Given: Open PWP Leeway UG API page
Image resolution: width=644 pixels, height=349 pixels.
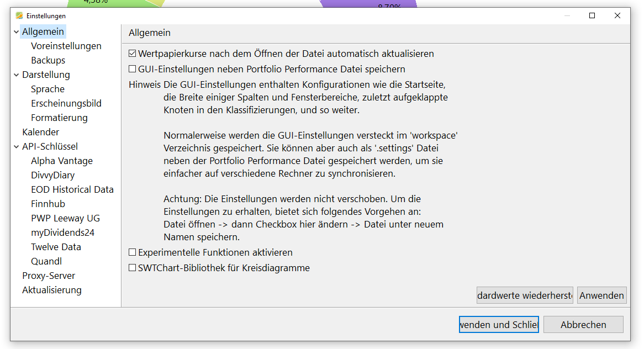Looking at the screenshot, I should tap(65, 219).
